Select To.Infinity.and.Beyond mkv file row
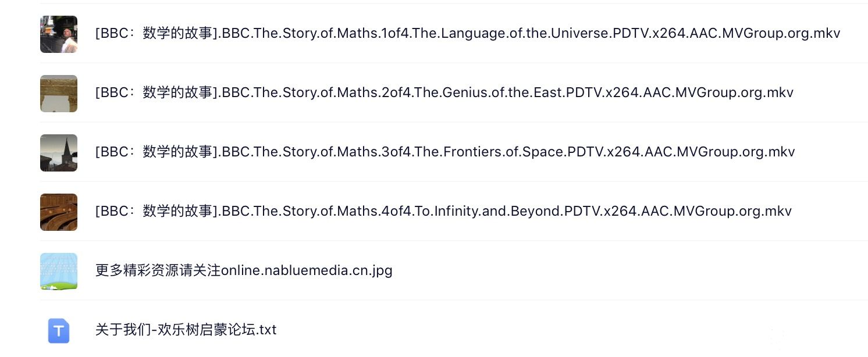This screenshot has height=357, width=868. tap(582, 211)
